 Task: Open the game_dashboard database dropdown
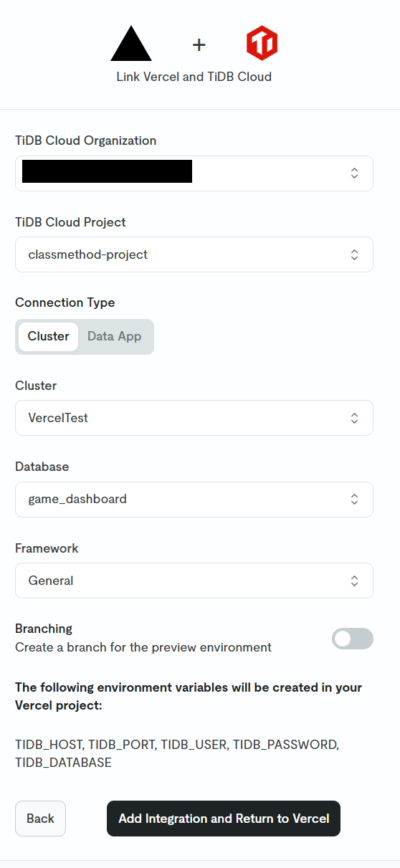coord(194,500)
